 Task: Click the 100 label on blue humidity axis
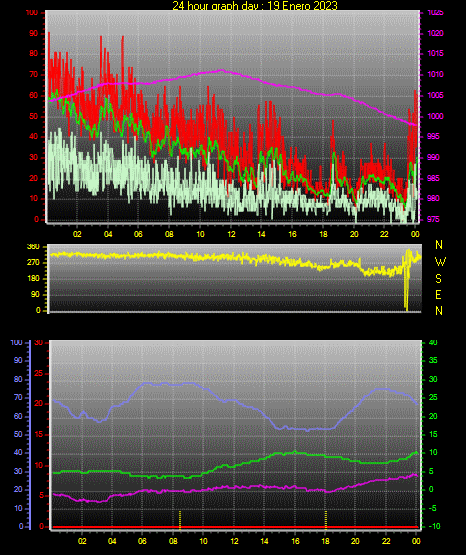[x=17, y=343]
